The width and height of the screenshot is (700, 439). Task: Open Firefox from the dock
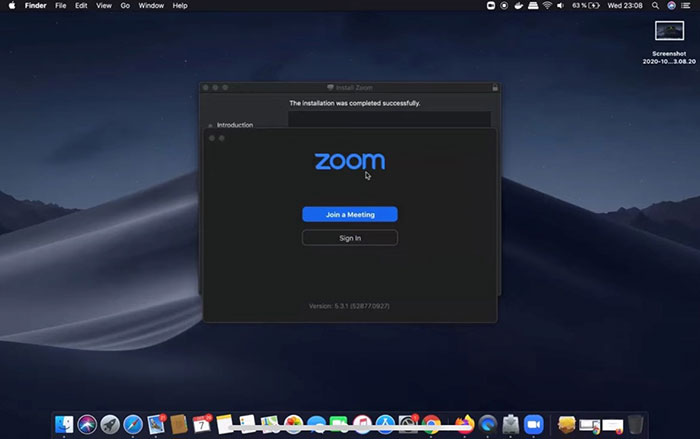pos(464,424)
